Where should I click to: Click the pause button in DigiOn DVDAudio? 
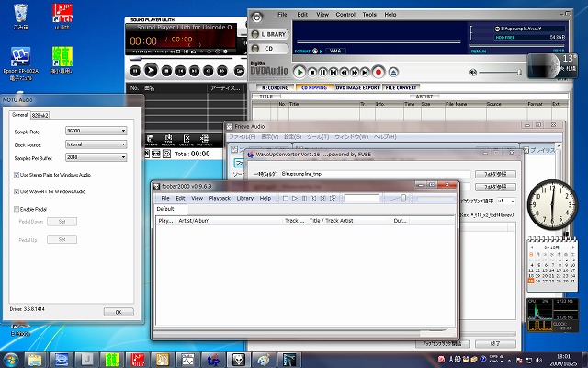[322, 72]
